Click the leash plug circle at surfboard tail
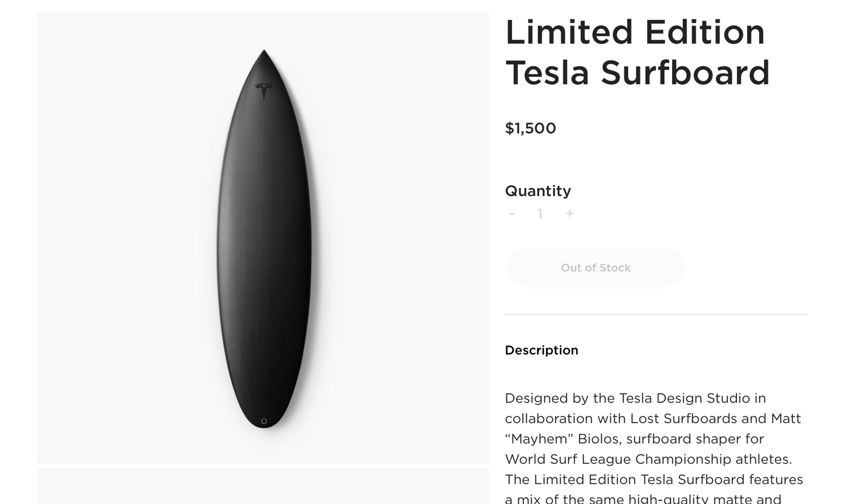 pyautogui.click(x=264, y=421)
